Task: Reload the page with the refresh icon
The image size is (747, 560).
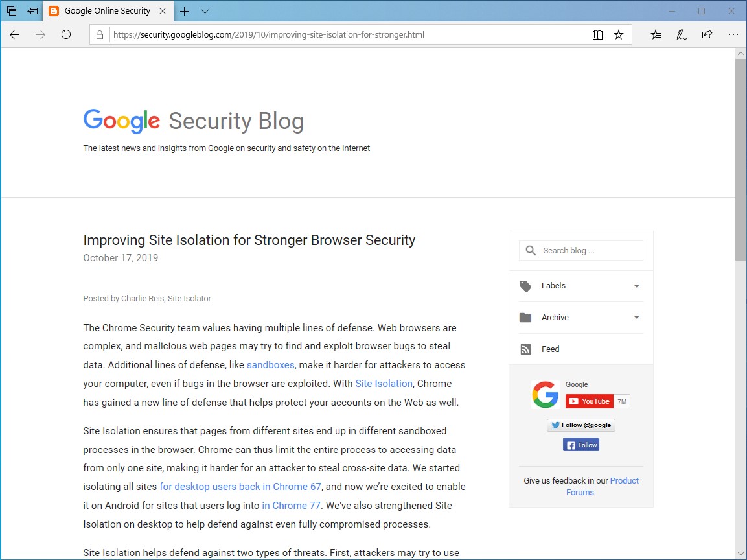Action: click(65, 35)
